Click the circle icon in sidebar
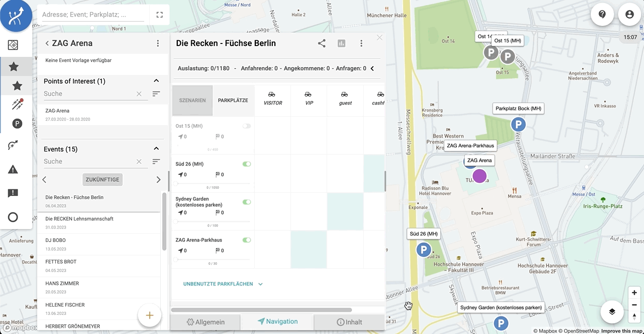This screenshot has height=334, width=644. click(13, 217)
